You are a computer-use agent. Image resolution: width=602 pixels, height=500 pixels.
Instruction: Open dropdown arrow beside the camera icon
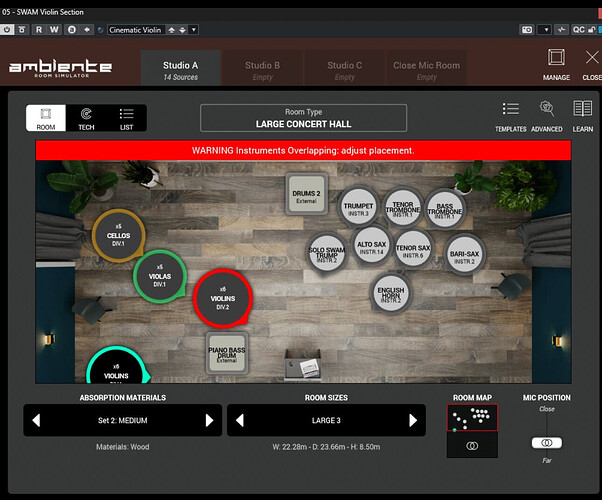point(546,30)
